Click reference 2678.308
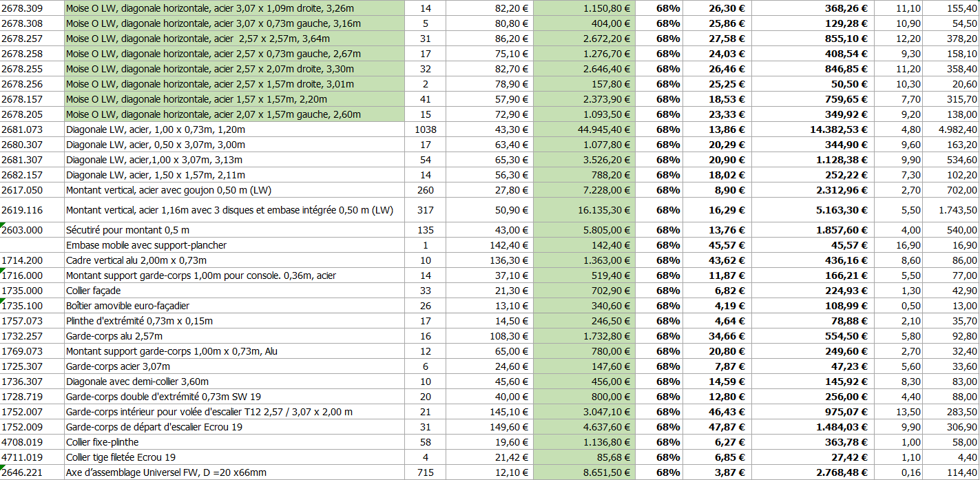The width and height of the screenshot is (980, 480). tap(32, 23)
